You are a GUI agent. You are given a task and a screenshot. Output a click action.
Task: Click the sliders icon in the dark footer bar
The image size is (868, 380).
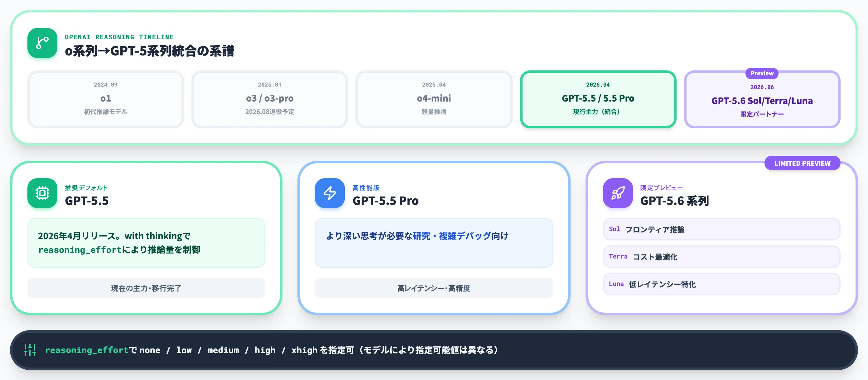tap(30, 350)
